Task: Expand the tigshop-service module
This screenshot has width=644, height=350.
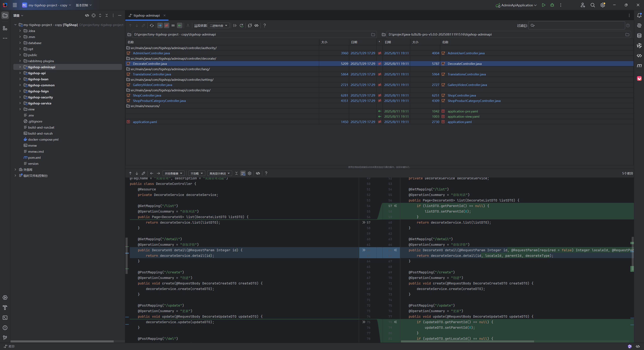Action: (x=20, y=103)
